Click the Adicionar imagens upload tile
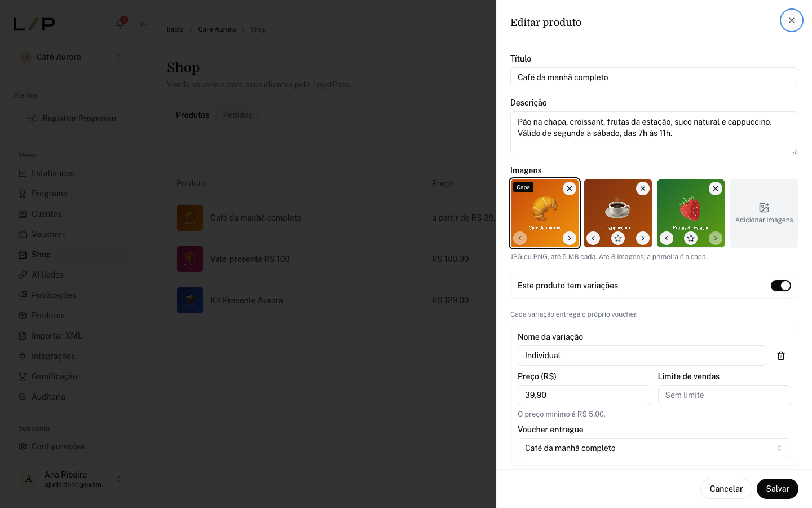 click(764, 213)
